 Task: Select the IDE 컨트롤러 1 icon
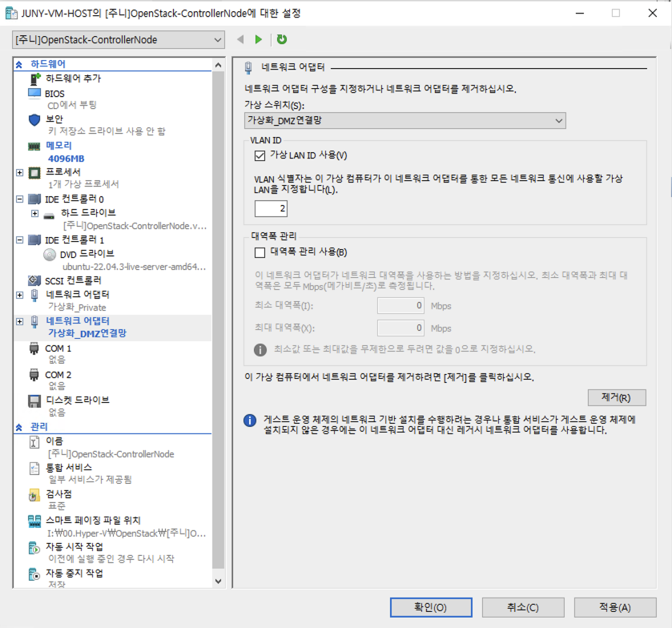(x=34, y=240)
